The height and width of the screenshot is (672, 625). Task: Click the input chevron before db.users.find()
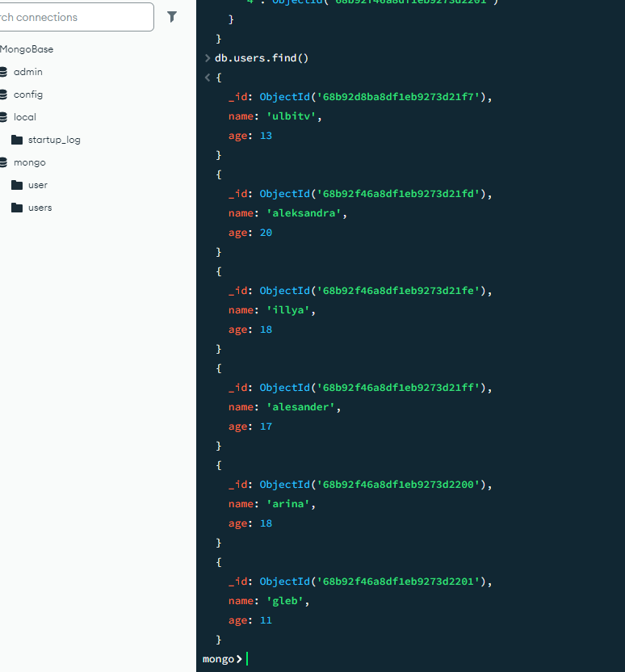pos(208,58)
